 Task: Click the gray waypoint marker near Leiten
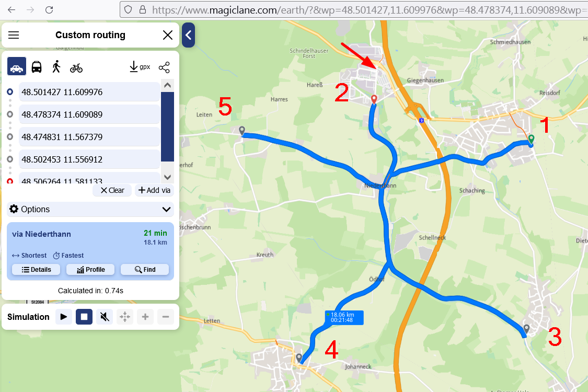pyautogui.click(x=242, y=131)
